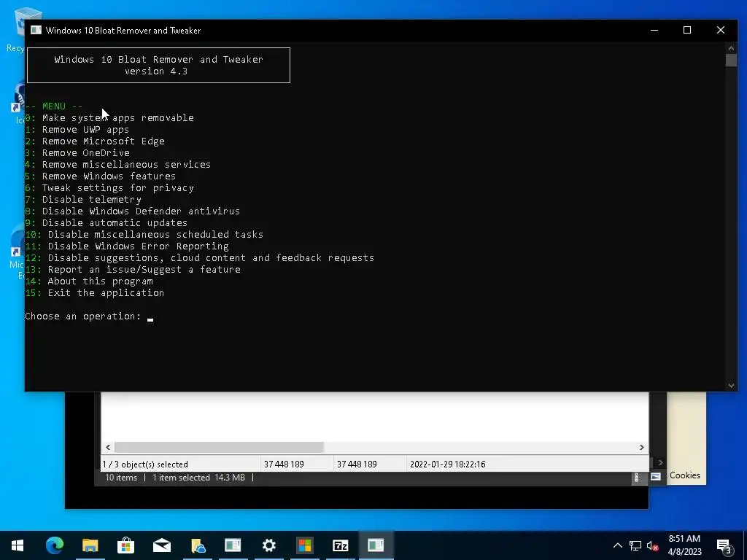Click "12: Disable suggestions, cloud content" line
The height and width of the screenshot is (560, 747).
click(x=200, y=257)
